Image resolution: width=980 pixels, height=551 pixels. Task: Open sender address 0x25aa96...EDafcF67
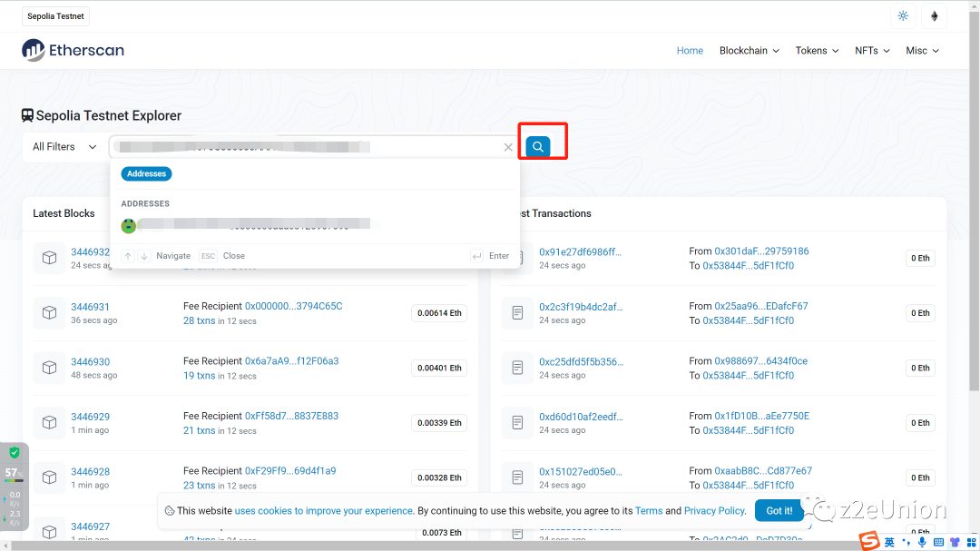tap(761, 307)
